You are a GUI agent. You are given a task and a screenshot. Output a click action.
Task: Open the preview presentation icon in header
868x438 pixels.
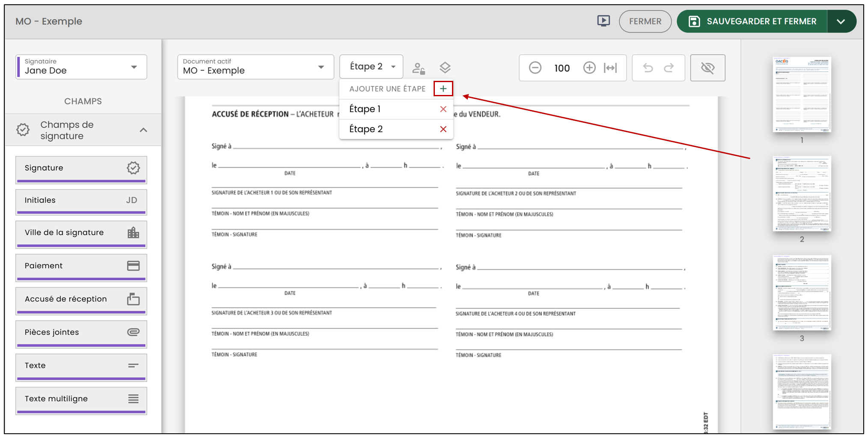(603, 21)
